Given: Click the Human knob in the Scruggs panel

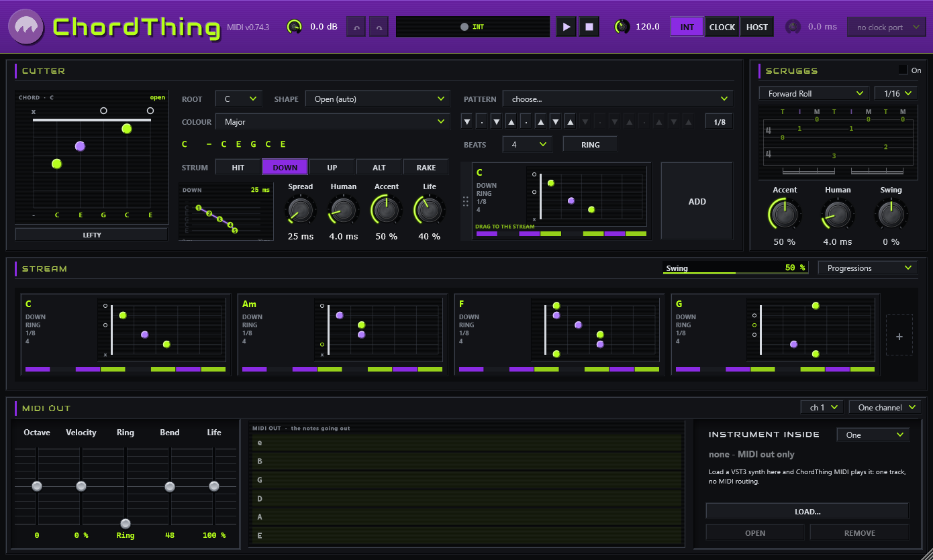Looking at the screenshot, I should click(x=838, y=215).
